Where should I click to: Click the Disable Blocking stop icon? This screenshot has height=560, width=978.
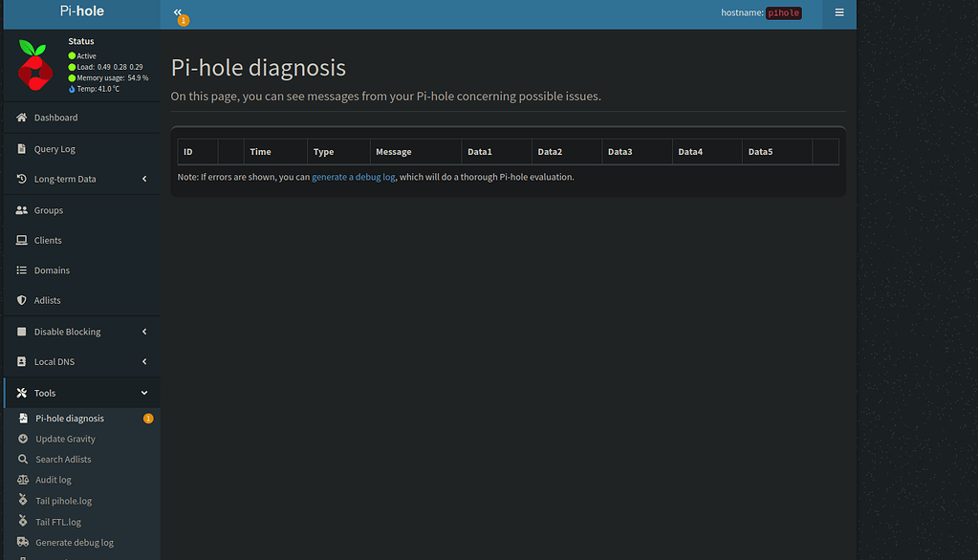coord(22,332)
